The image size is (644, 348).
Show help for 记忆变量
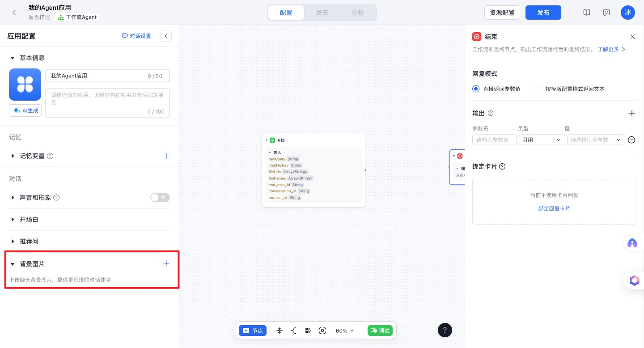tap(50, 156)
